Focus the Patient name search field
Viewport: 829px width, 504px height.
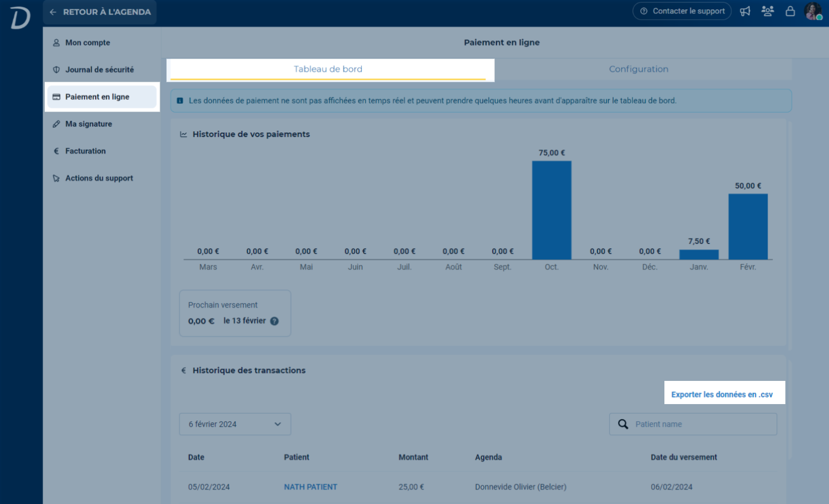click(701, 424)
